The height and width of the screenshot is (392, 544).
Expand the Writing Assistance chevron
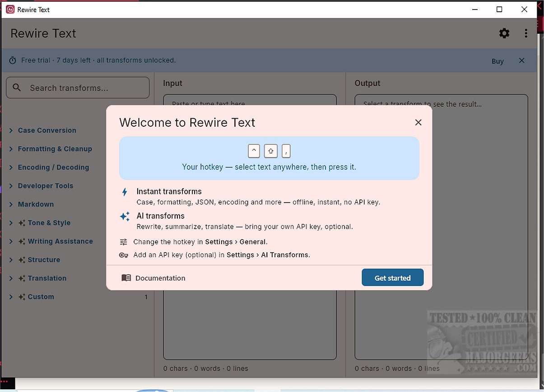pos(11,241)
